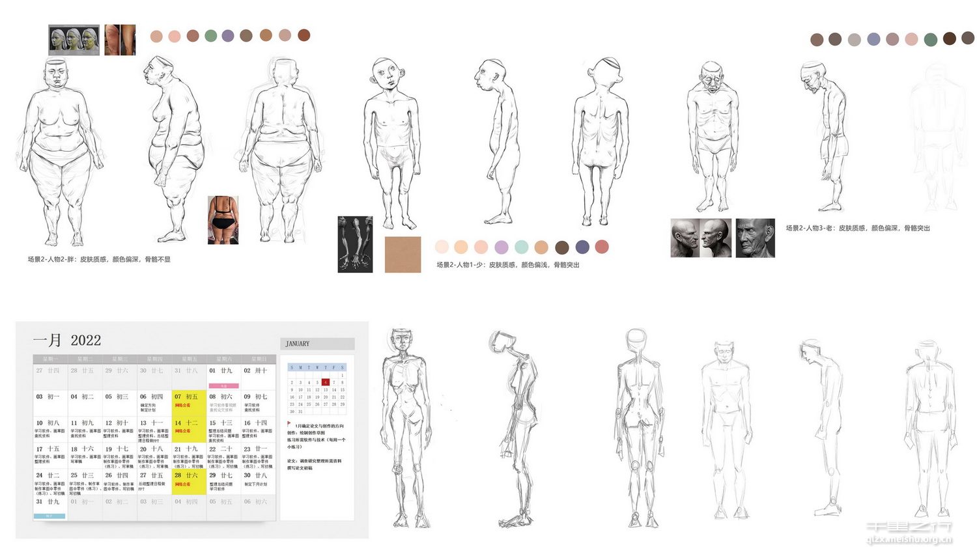Select the yellow 07 初五 calendar cell

coord(189,404)
